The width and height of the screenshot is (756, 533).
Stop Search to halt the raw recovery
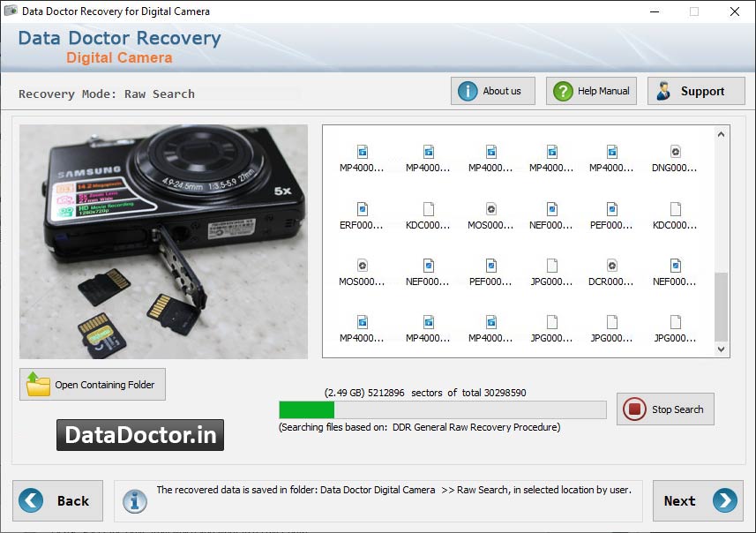(664, 409)
